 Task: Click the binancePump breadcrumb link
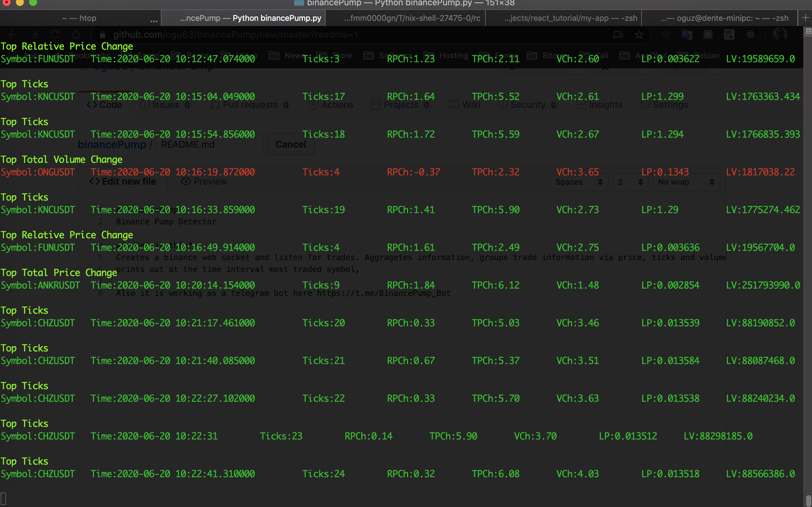pos(112,145)
